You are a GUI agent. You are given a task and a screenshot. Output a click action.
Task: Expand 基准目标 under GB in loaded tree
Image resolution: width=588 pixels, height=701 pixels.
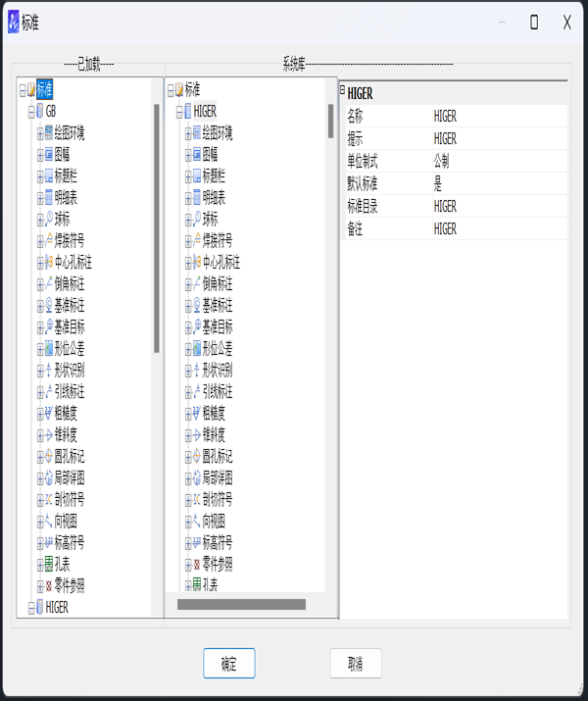pyautogui.click(x=40, y=327)
